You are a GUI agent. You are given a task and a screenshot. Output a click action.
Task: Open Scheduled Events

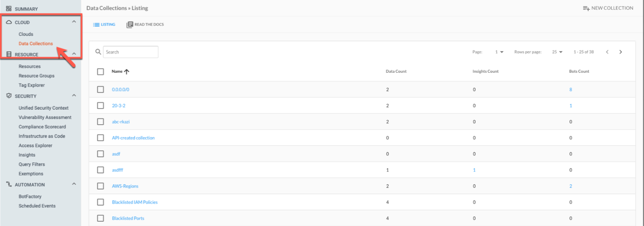[x=37, y=206]
